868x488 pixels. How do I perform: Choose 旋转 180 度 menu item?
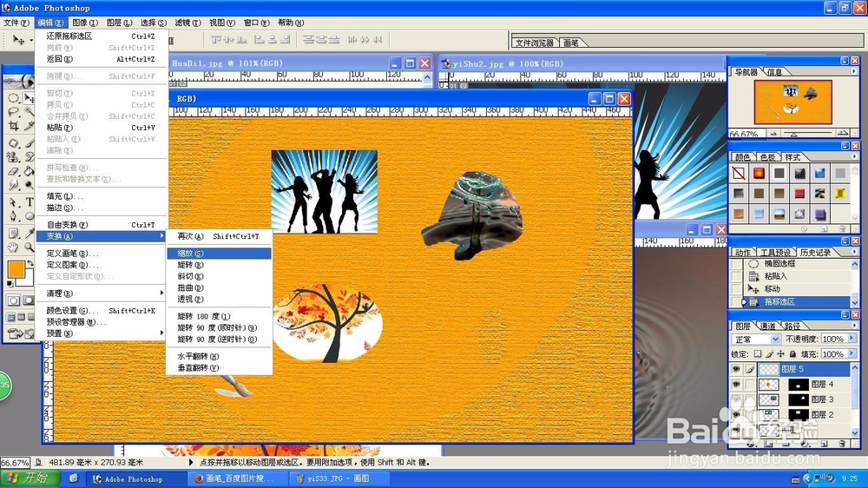(220, 316)
